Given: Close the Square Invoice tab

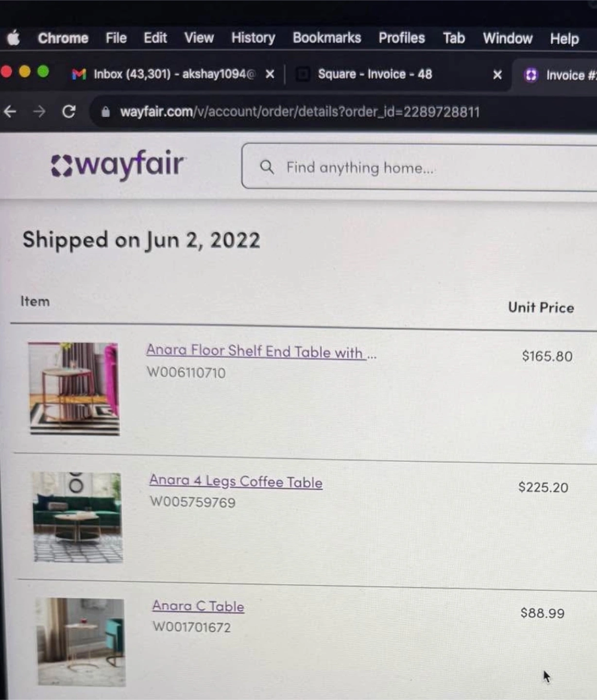Looking at the screenshot, I should (497, 75).
